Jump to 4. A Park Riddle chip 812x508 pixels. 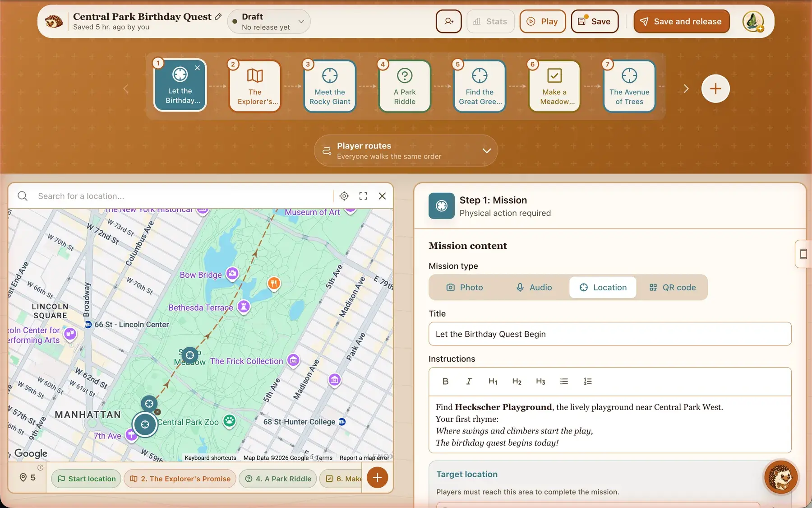[278, 479]
